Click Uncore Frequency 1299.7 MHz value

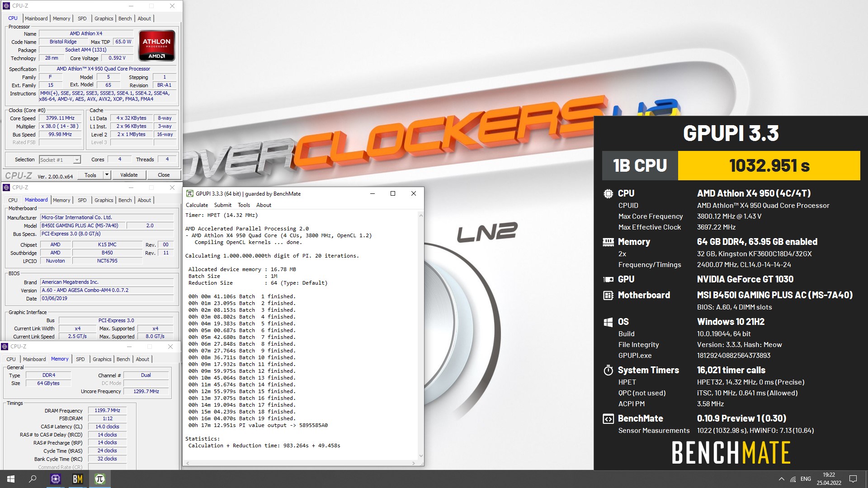click(x=146, y=392)
